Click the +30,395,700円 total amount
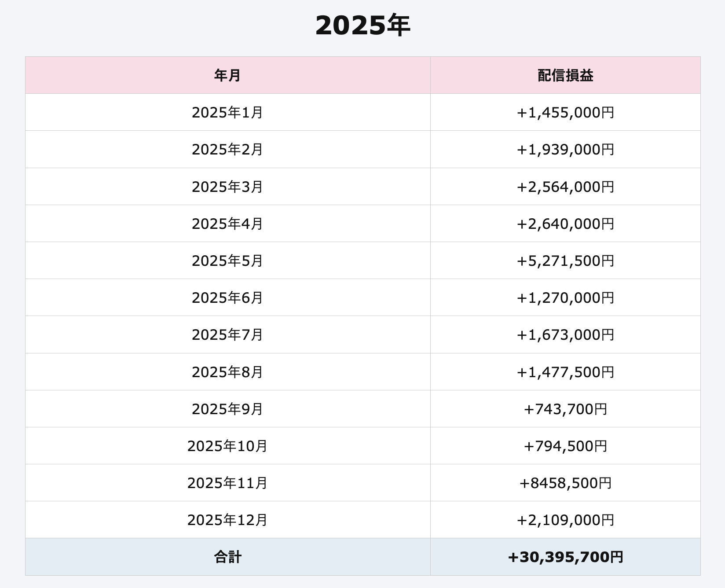Viewport: 725px width, 588px height. (x=565, y=557)
